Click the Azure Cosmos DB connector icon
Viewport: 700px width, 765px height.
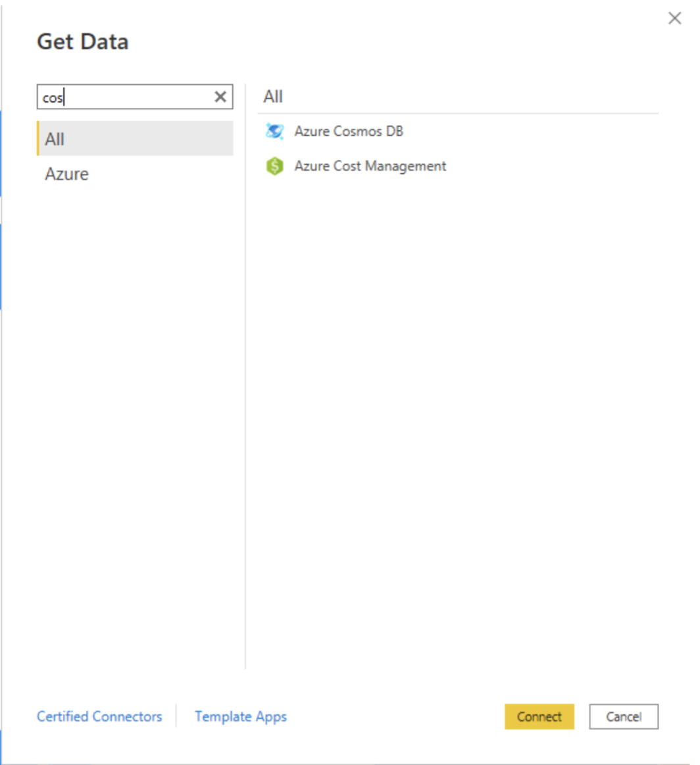pos(274,131)
